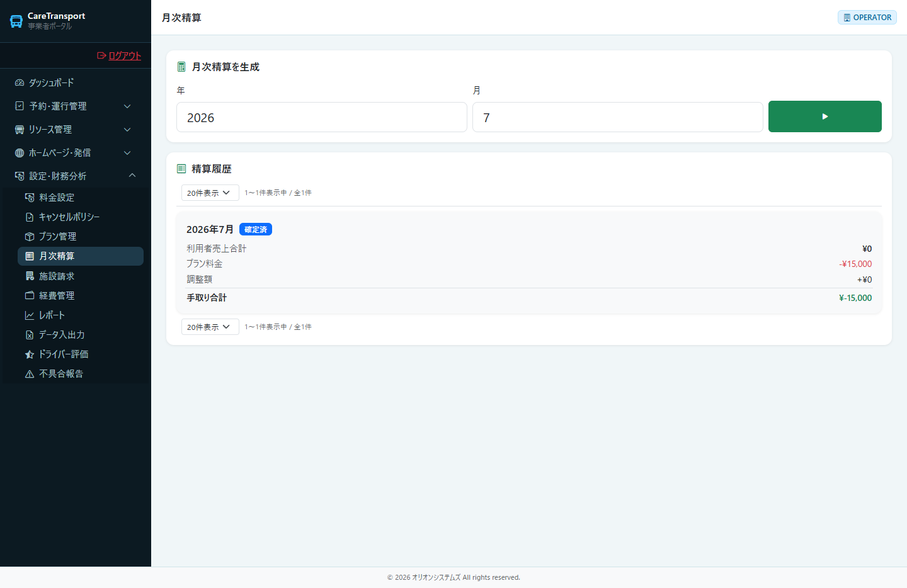Click the 料金設定 icon
The width and height of the screenshot is (907, 588).
coord(30,198)
